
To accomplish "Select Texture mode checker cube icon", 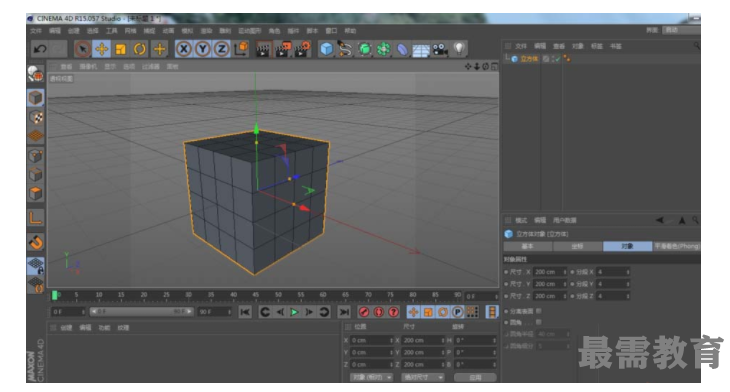I will (35, 117).
